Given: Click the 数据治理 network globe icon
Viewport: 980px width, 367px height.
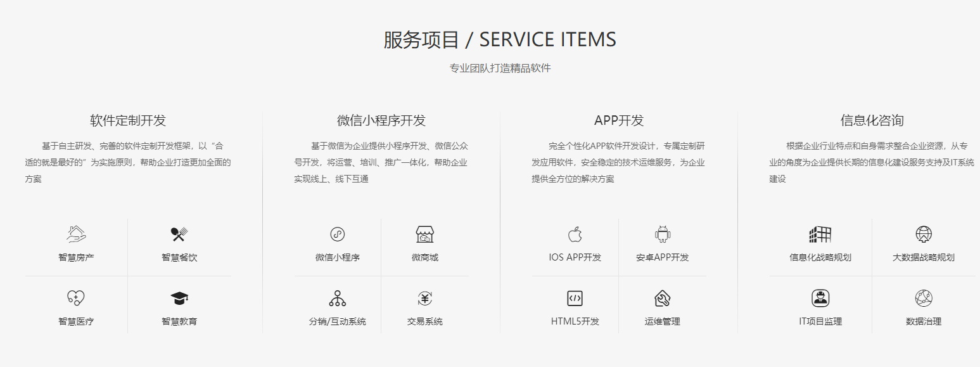Looking at the screenshot, I should (x=924, y=298).
